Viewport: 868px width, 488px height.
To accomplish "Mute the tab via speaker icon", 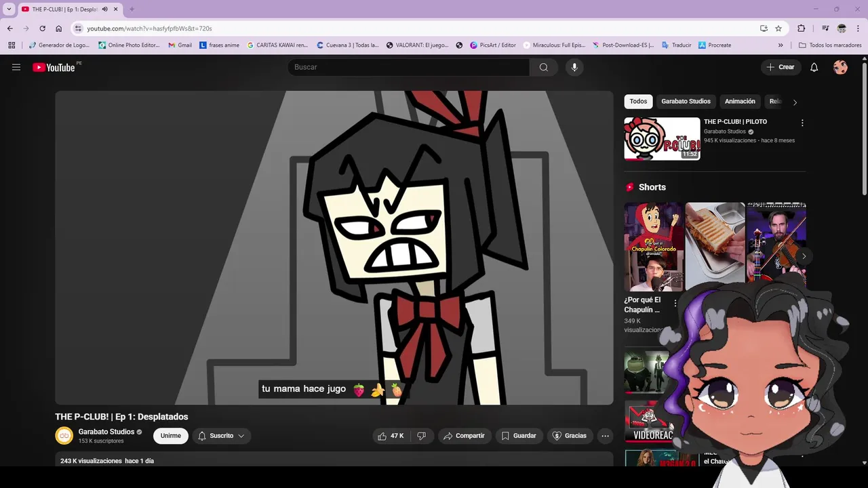I will coord(104,9).
